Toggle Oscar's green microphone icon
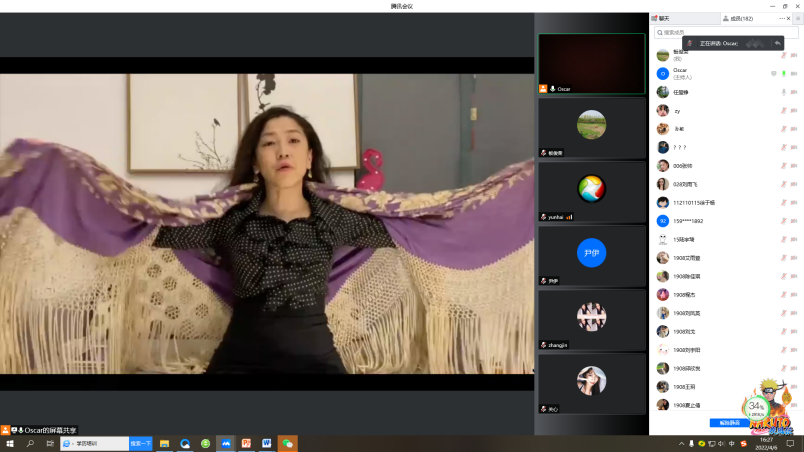This screenshot has width=804, height=452. click(x=783, y=73)
